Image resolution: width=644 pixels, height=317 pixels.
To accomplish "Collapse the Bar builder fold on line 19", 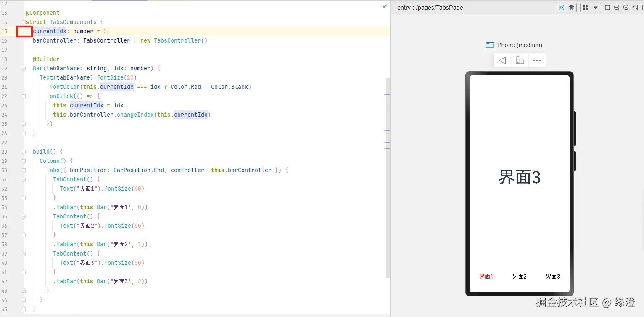I will pyautogui.click(x=24, y=68).
